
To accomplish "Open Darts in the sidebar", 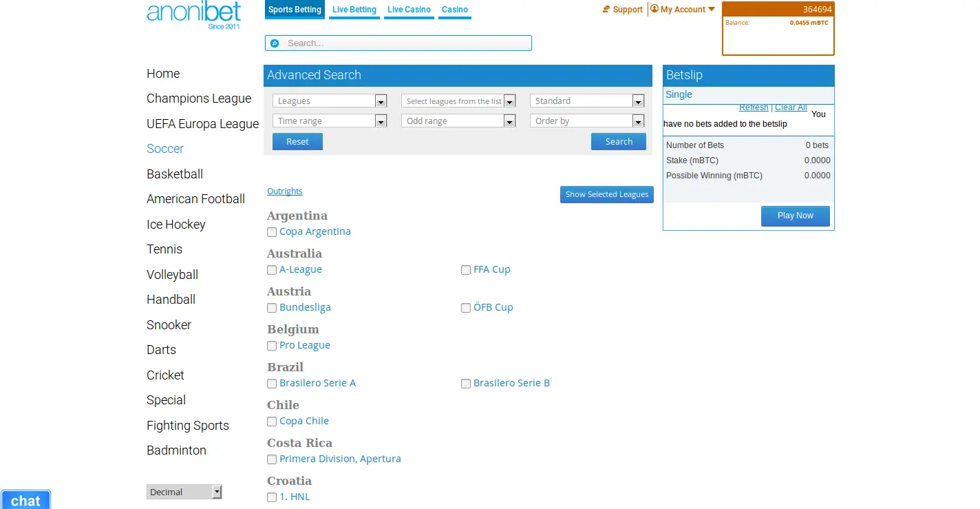I will click(161, 350).
